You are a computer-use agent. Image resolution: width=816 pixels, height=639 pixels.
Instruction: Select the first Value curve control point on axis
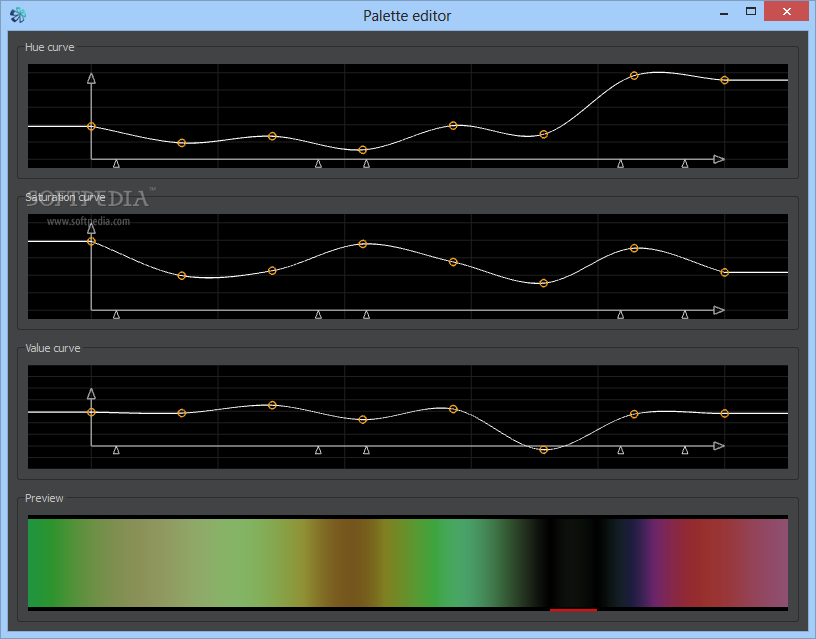pyautogui.click(x=91, y=412)
